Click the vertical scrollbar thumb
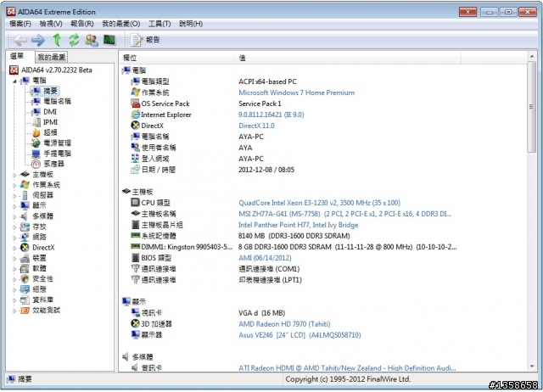Viewport: 543px width, 392px height. (x=531, y=107)
